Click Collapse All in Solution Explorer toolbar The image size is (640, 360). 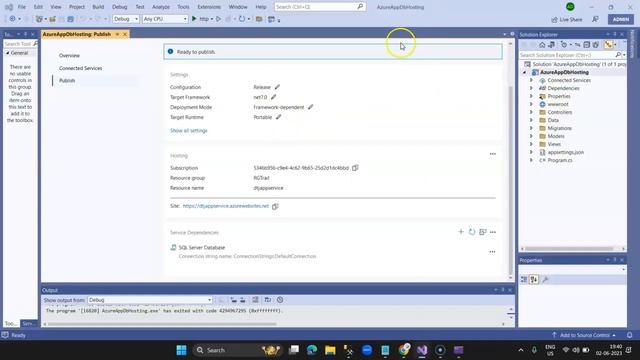[587, 44]
